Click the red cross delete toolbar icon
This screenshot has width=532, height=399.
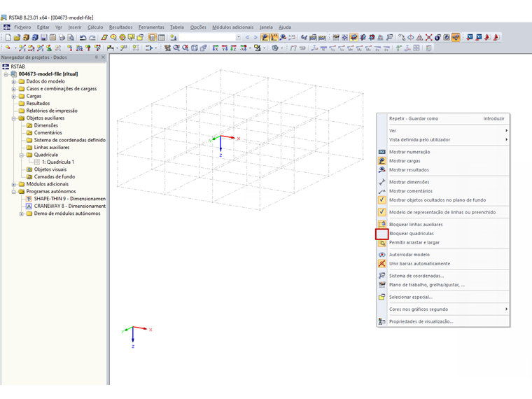[429, 37]
